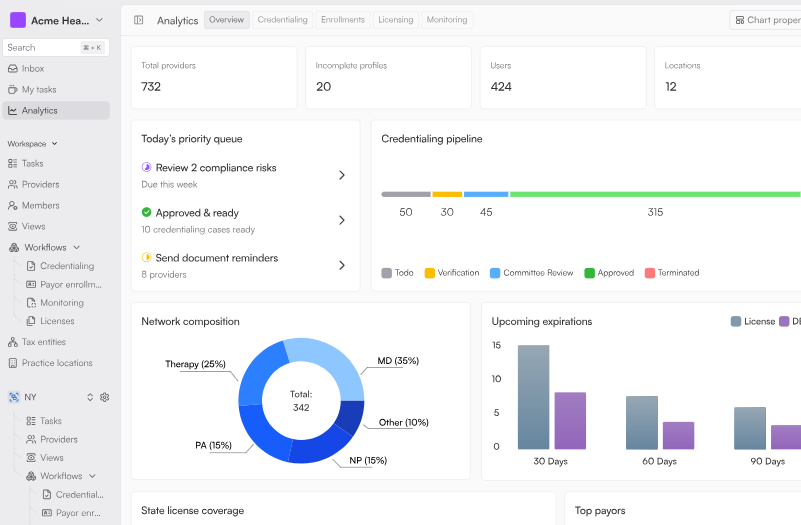Open the My tasks coffee cup icon

click(x=13, y=89)
